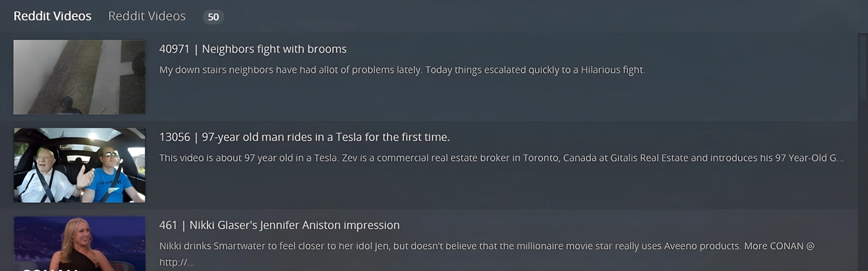The width and height of the screenshot is (868, 271).
Task: Click the Nikki Glaser's Jennifer Aniston impression title
Action: 294,225
